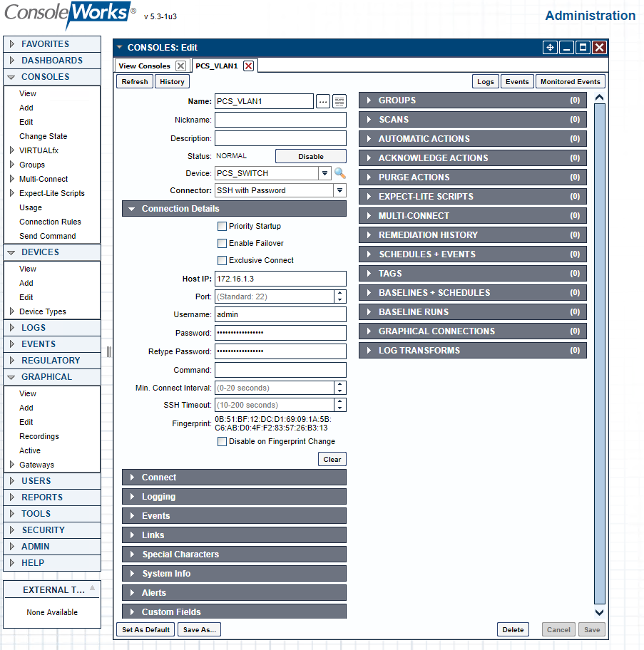The image size is (644, 650).
Task: Enable the Priority Startup checkbox
Action: tap(221, 226)
